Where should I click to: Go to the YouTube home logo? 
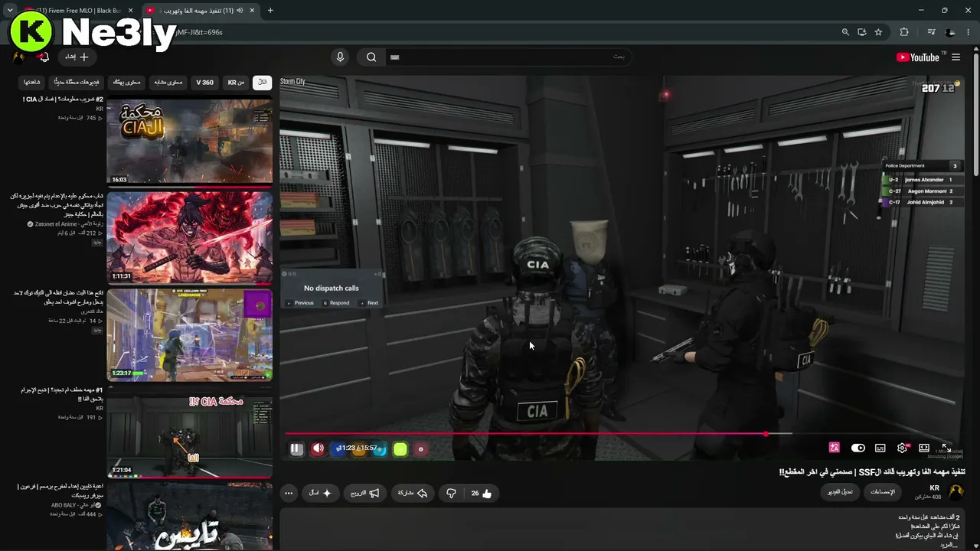(917, 57)
